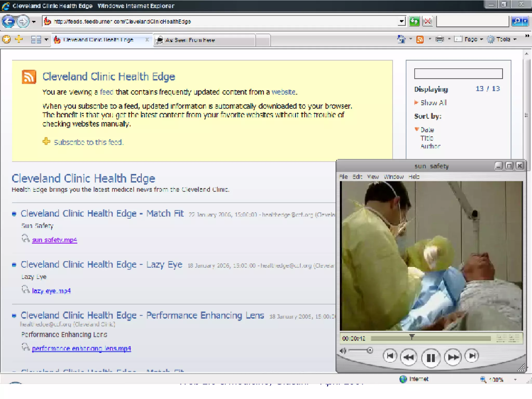Click the feedburner URL address bar
The width and height of the screenshot is (532, 399).
[220, 21]
